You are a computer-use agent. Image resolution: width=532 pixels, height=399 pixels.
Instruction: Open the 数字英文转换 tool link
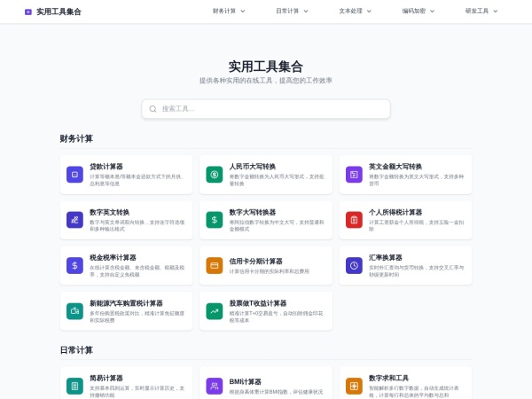pyautogui.click(x=109, y=213)
